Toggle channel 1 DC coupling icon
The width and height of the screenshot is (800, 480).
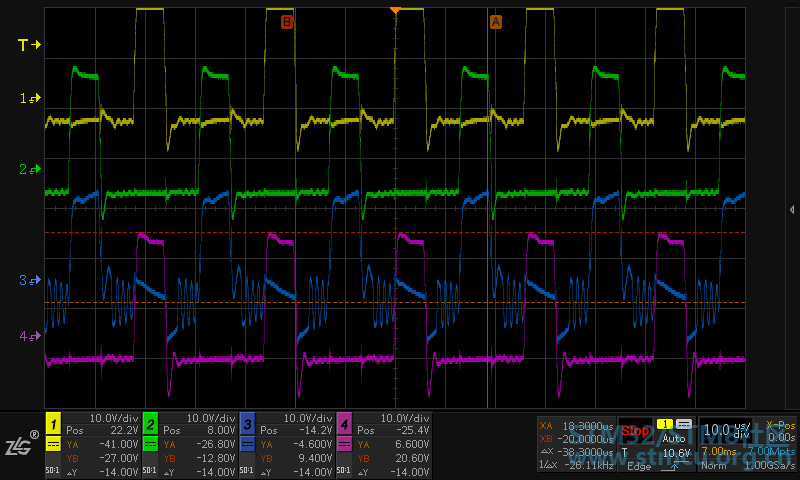click(x=53, y=445)
